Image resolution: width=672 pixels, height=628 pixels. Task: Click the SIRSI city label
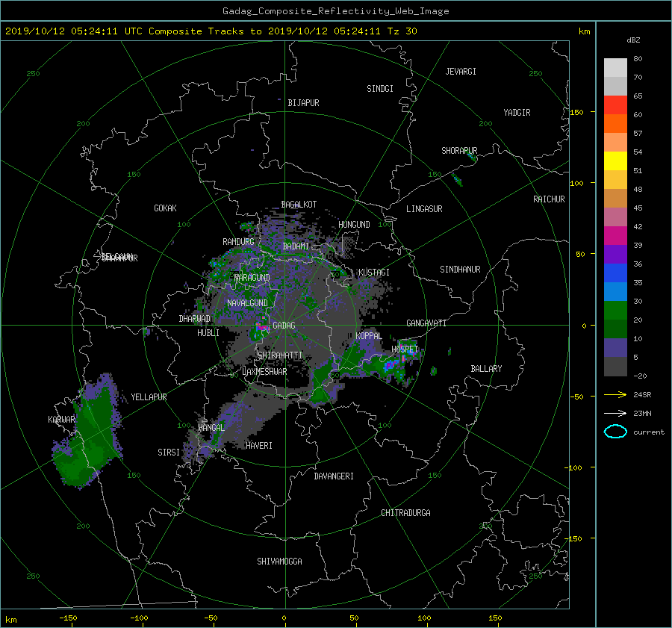click(169, 453)
